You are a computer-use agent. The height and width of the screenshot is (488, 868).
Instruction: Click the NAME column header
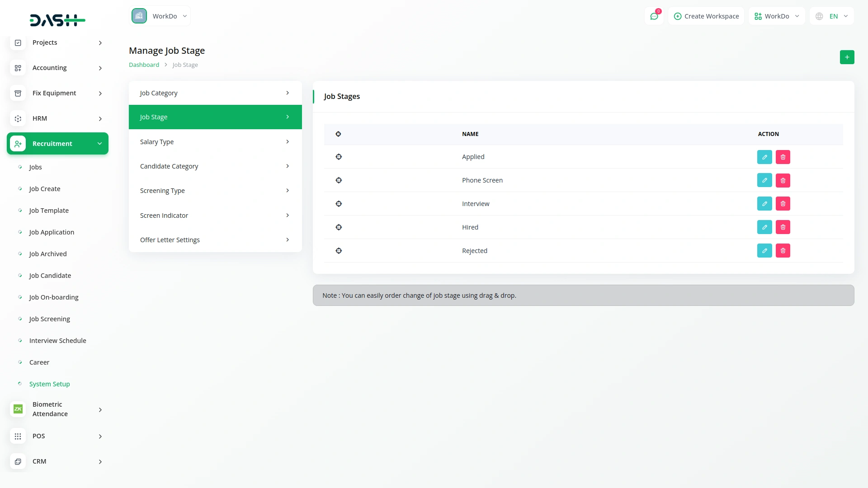[470, 134]
